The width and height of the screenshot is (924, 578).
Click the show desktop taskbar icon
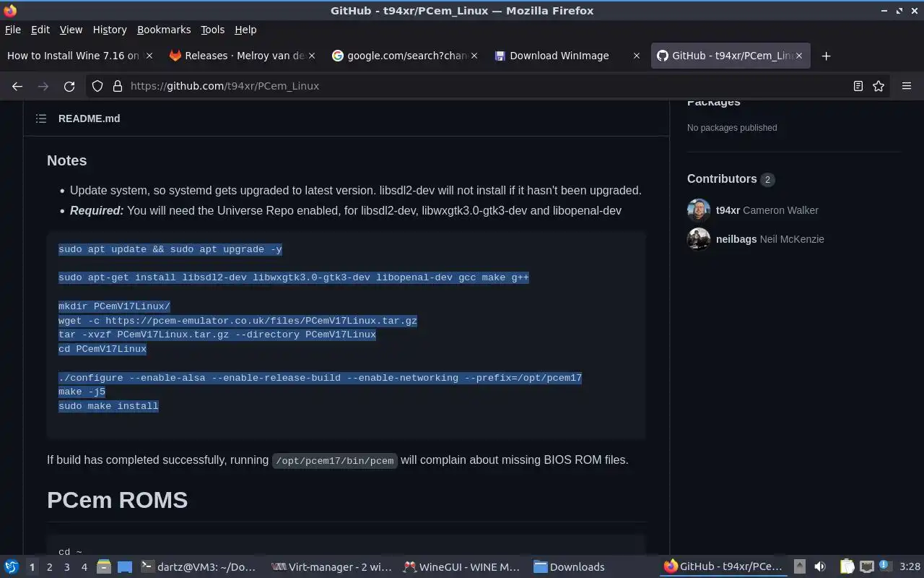point(125,567)
